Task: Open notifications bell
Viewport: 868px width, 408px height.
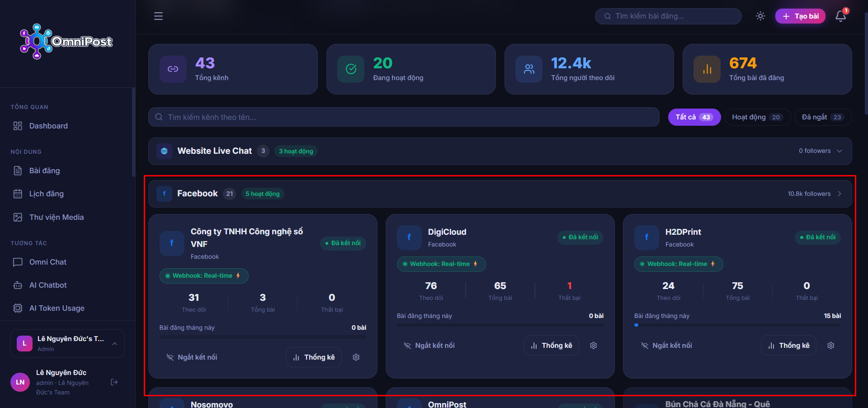Action: tap(841, 16)
